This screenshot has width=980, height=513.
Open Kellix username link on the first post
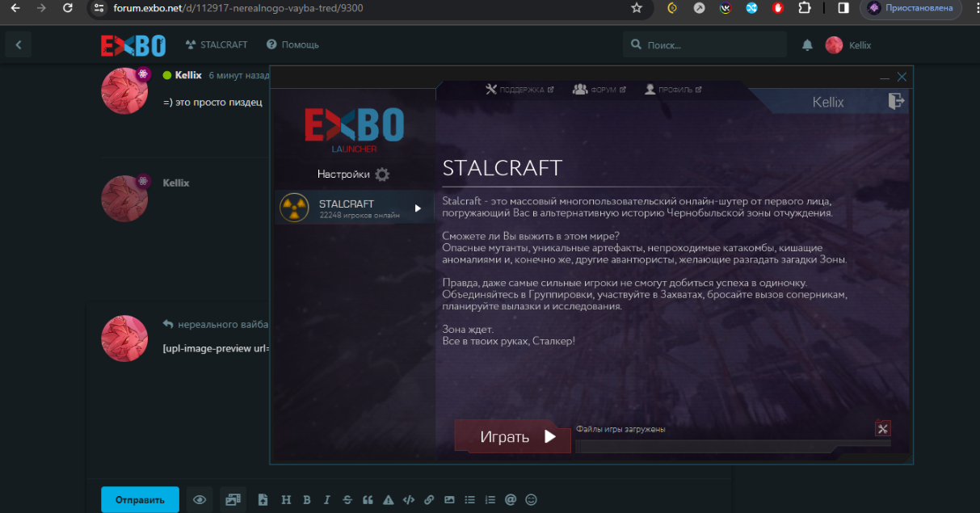click(188, 75)
